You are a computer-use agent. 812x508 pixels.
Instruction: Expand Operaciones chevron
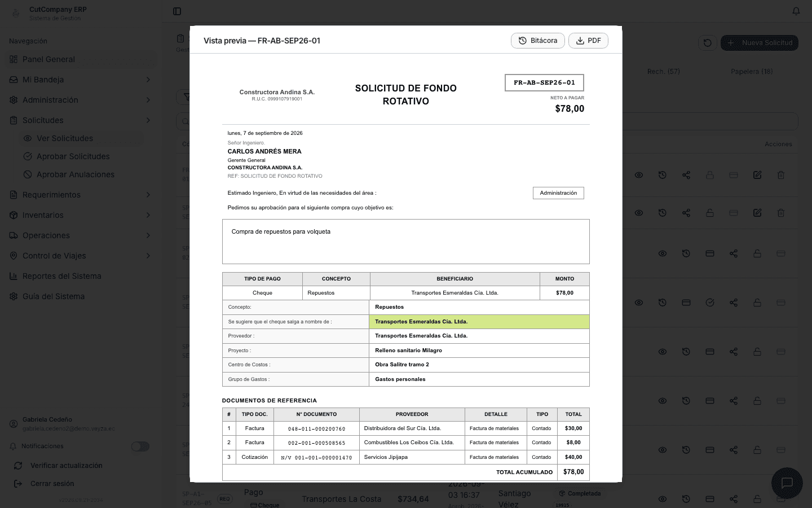click(x=148, y=235)
